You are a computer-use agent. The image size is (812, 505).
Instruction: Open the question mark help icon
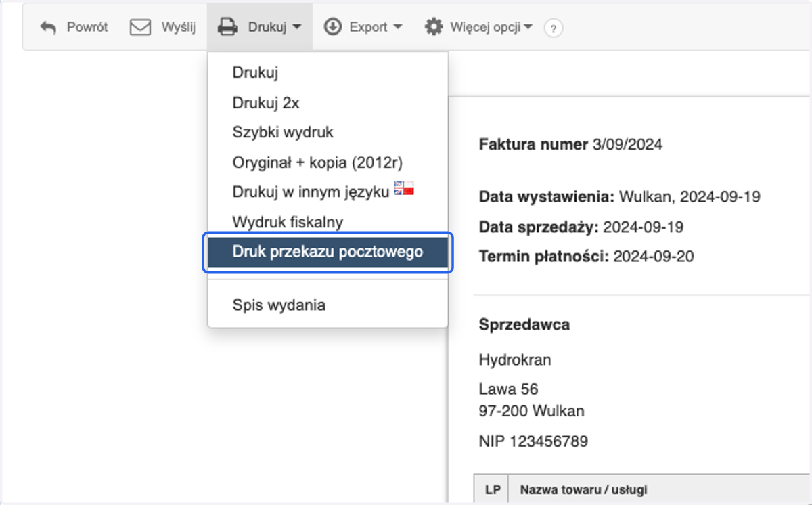pyautogui.click(x=554, y=28)
